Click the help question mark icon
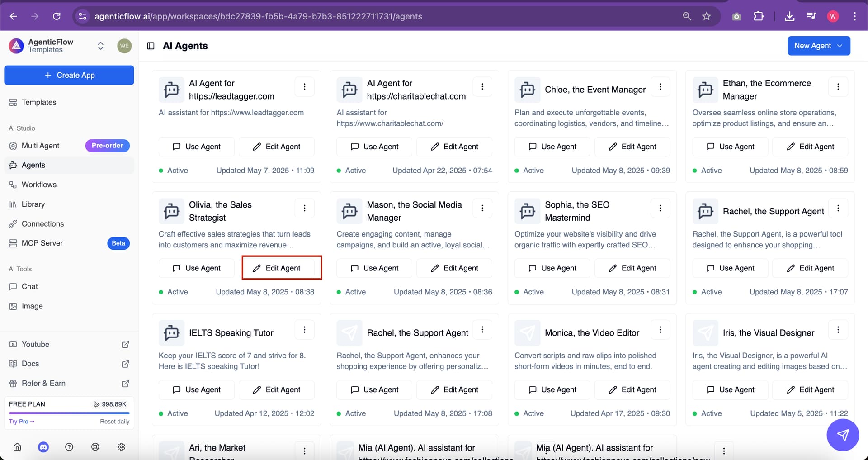This screenshot has height=460, width=868. point(69,447)
